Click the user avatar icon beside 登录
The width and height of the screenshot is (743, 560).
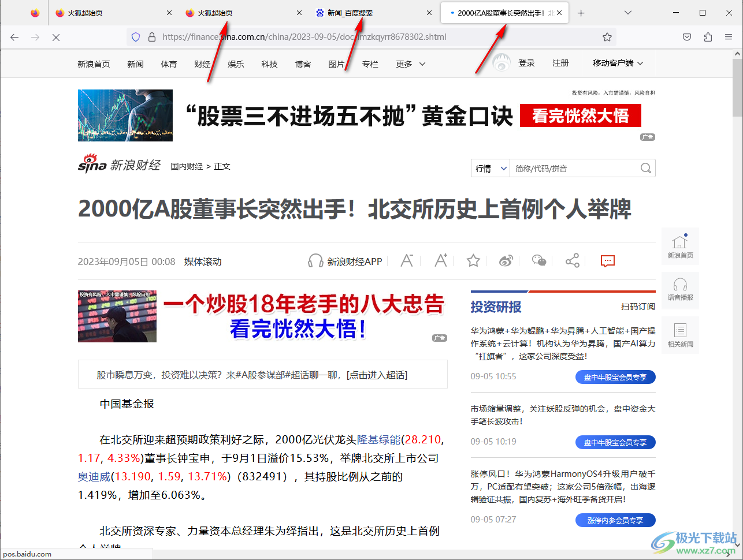coord(501,63)
